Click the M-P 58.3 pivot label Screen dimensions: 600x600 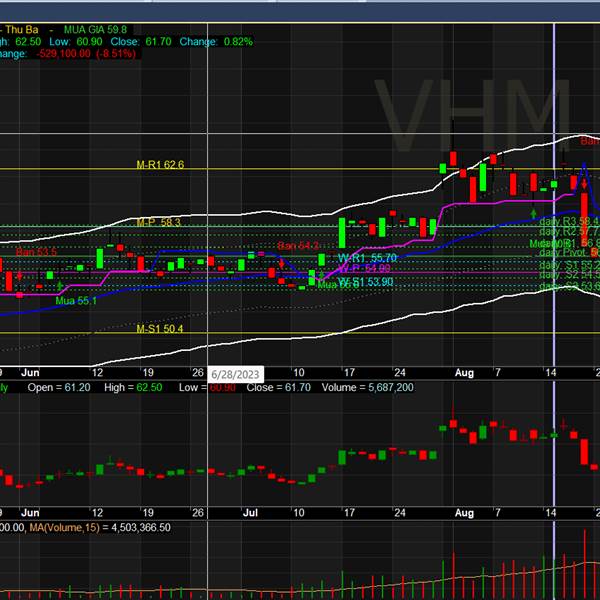(158, 222)
